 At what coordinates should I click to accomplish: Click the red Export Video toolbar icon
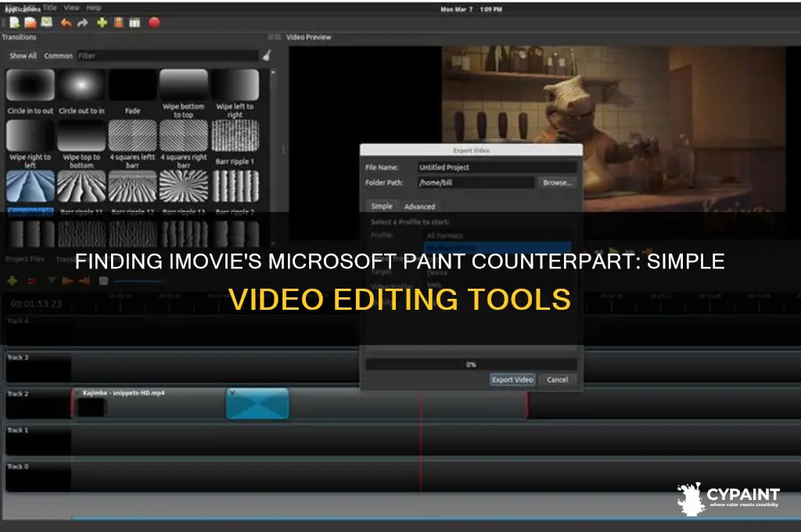tap(154, 22)
